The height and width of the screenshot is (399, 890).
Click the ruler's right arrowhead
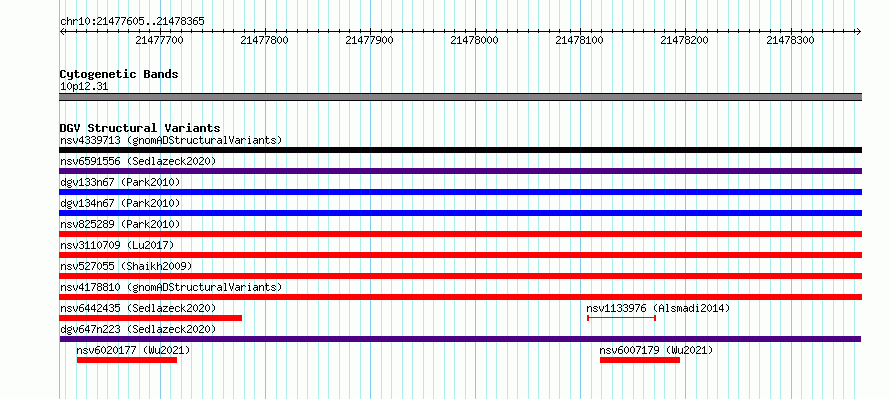(x=859, y=31)
